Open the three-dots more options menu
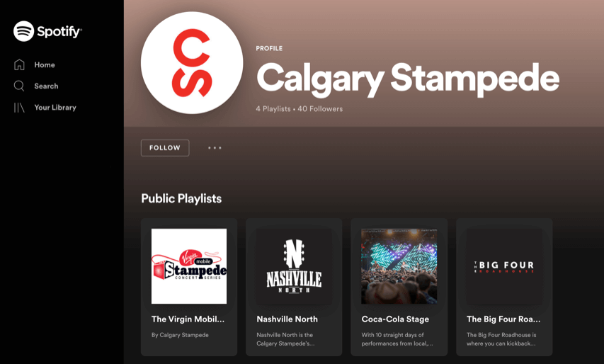Screen dimensions: 604x364 coord(215,148)
